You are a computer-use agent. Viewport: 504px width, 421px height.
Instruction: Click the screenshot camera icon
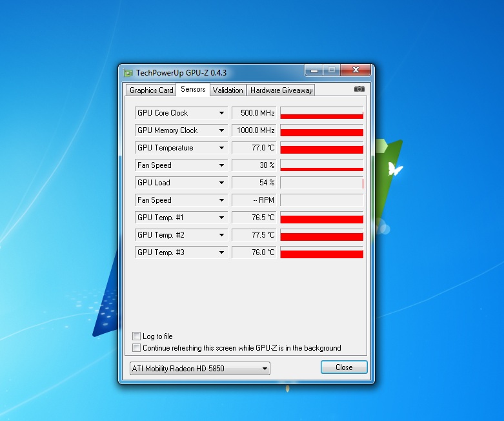pyautogui.click(x=359, y=88)
